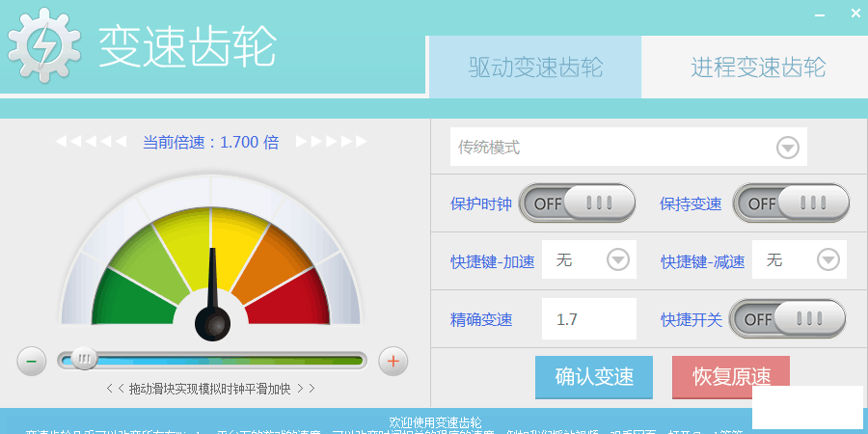Click the 确认变速 button
This screenshot has height=434, width=868.
594,377
